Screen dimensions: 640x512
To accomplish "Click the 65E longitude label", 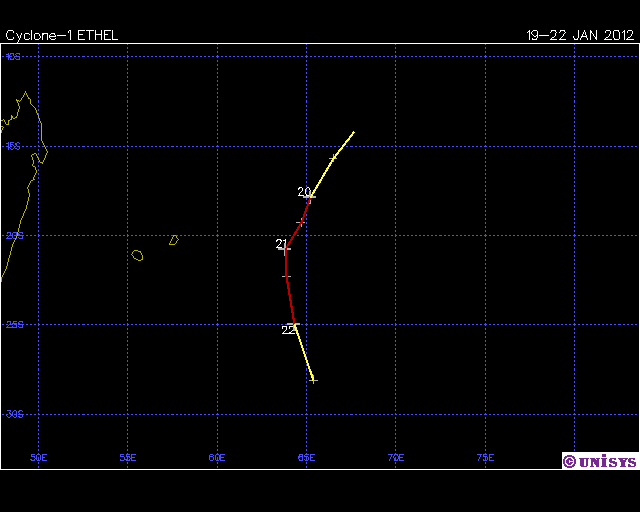I will click(x=307, y=458).
